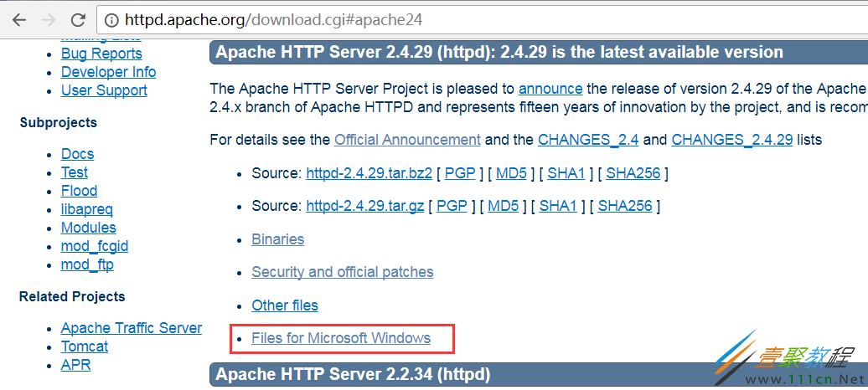Reload the page with the refresh icon
This screenshot has width=868, height=390.
pyautogui.click(x=78, y=20)
